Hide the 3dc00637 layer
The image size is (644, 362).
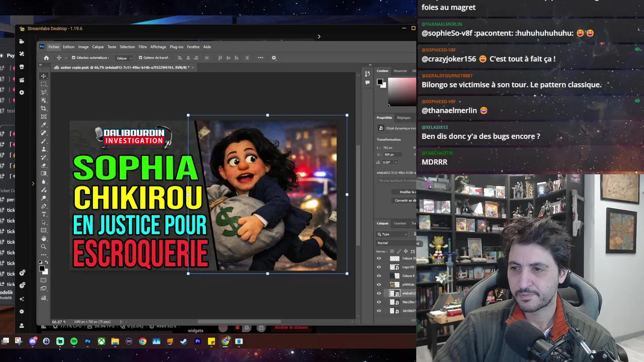(379, 311)
